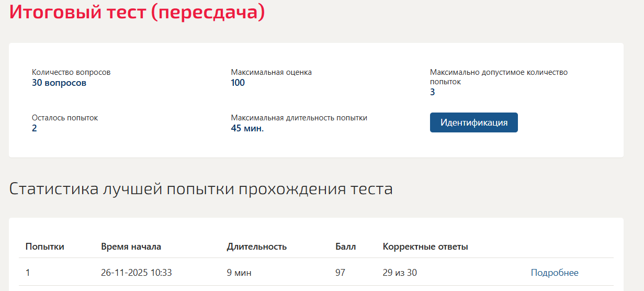
Task: Click the Время начала column header
Action: (131, 247)
